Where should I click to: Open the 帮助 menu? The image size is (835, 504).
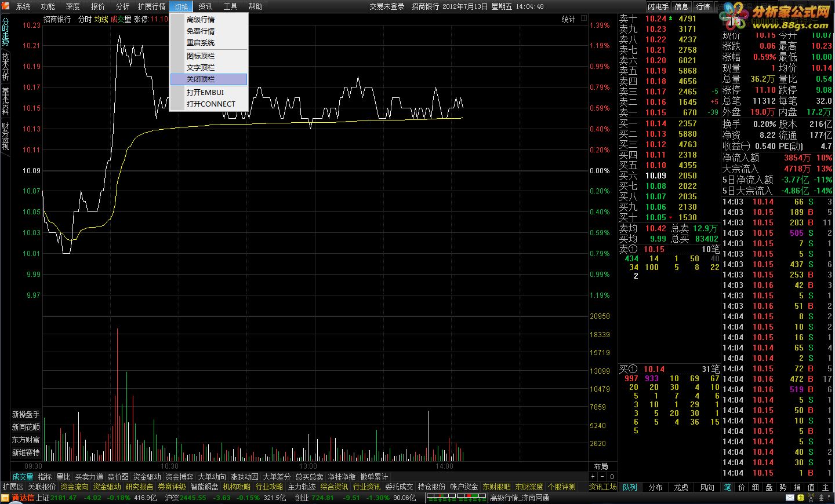coord(255,6)
